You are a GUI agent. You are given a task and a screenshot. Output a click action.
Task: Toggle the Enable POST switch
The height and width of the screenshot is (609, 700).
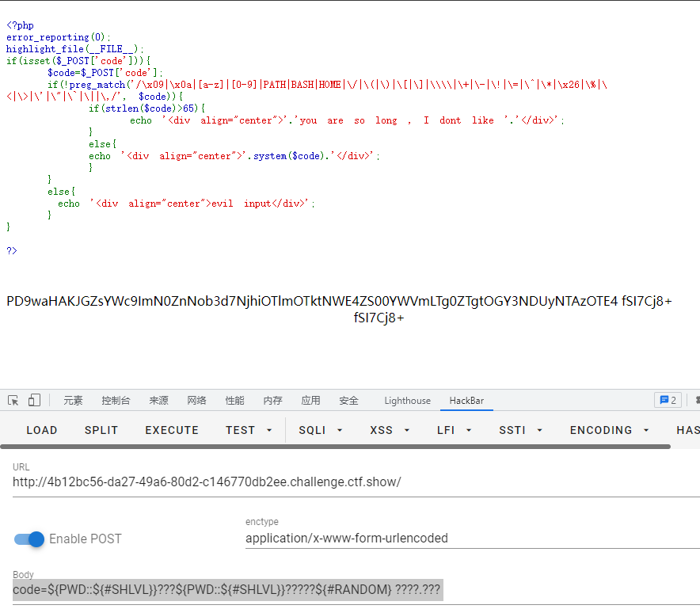pyautogui.click(x=29, y=539)
